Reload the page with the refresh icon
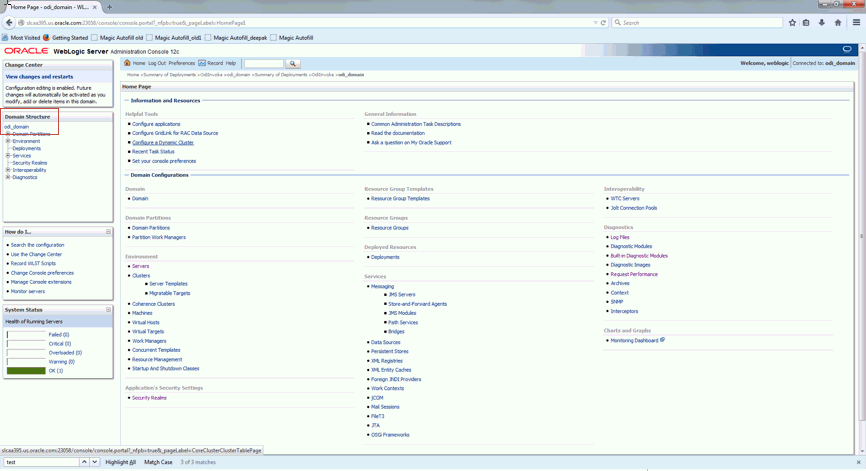Screen dimensions: 866x471 click(603, 23)
